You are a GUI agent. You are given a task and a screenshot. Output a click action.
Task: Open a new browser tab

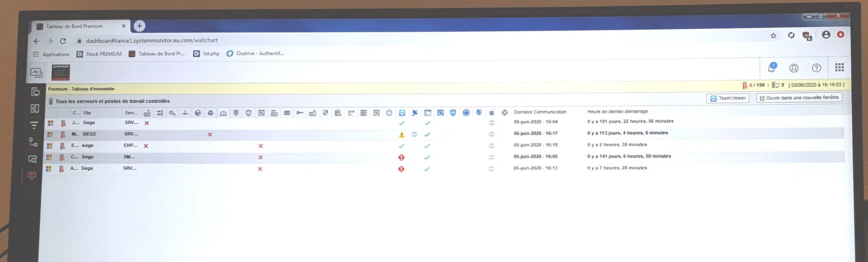[x=139, y=26]
